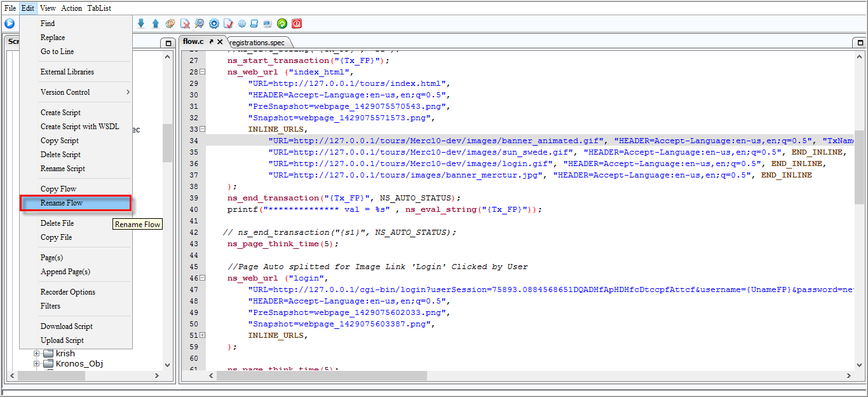Click the blue down arrow toolbar icon
This screenshot has width=868, height=397.
click(141, 24)
